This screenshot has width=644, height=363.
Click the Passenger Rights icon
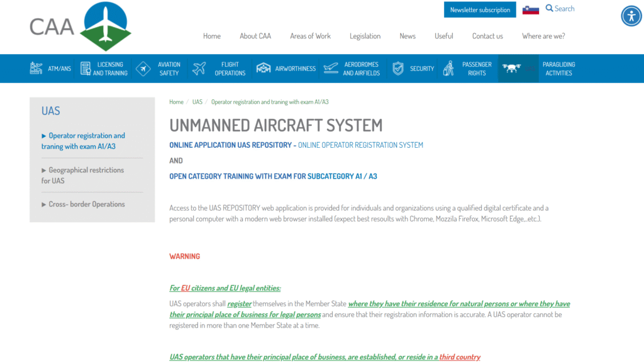coord(448,69)
